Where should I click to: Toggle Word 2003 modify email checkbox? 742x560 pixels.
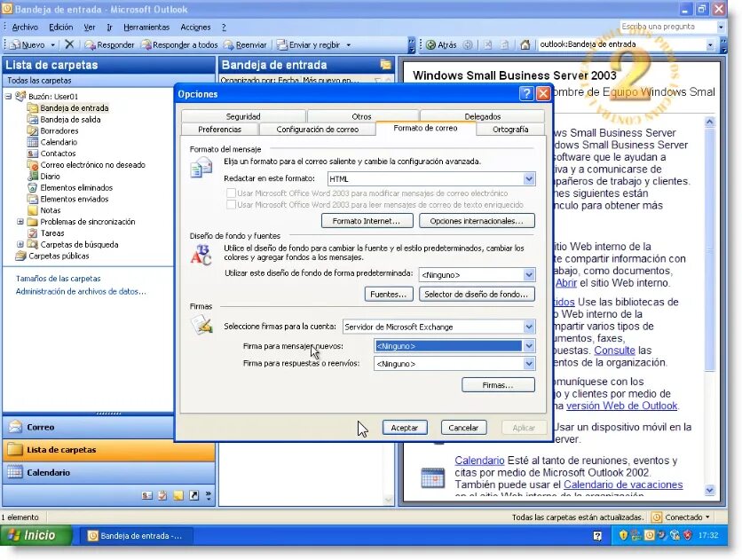click(231, 193)
